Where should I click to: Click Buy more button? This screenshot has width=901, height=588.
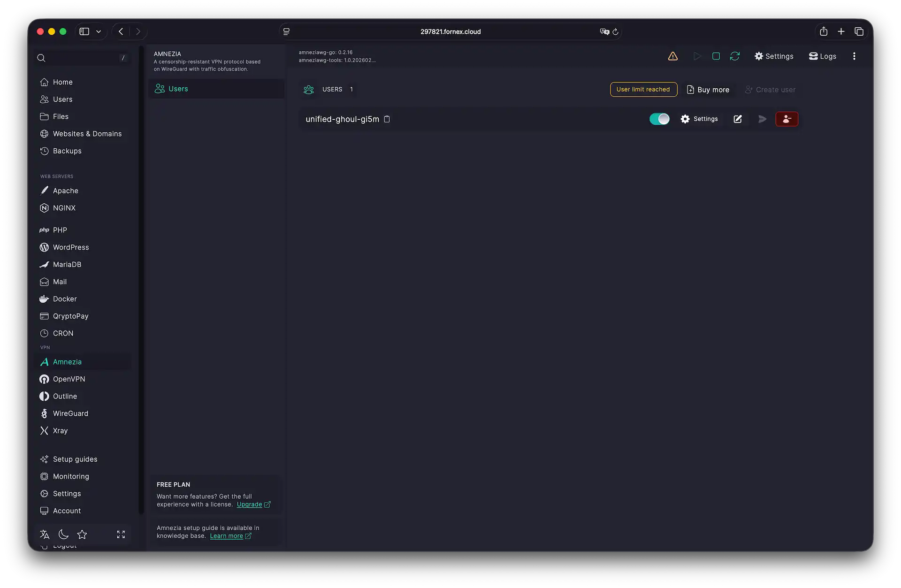coord(708,90)
